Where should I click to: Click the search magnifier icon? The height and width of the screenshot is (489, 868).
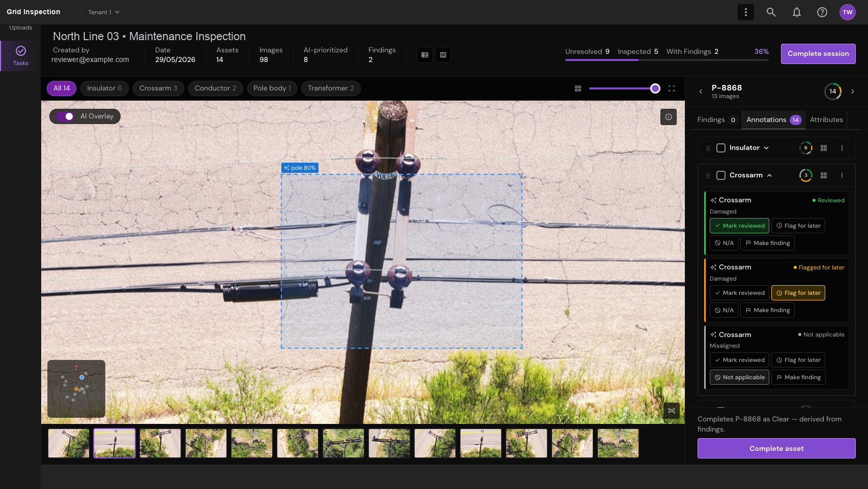pyautogui.click(x=771, y=12)
